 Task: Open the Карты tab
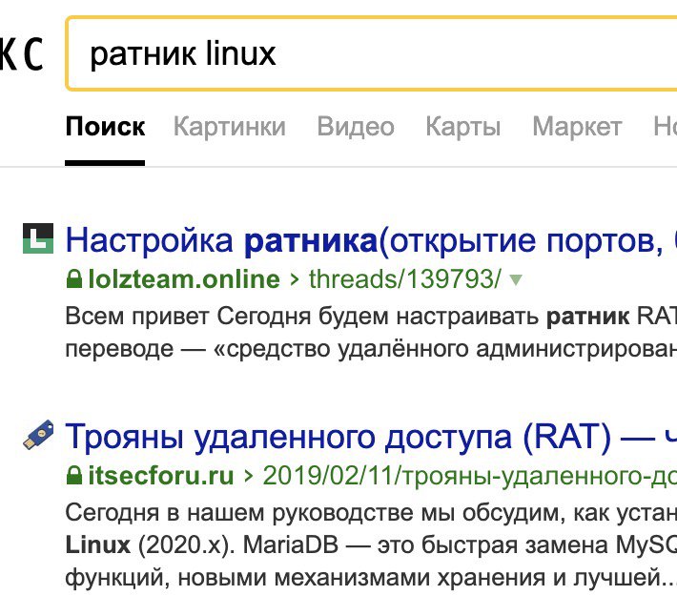[x=462, y=127]
